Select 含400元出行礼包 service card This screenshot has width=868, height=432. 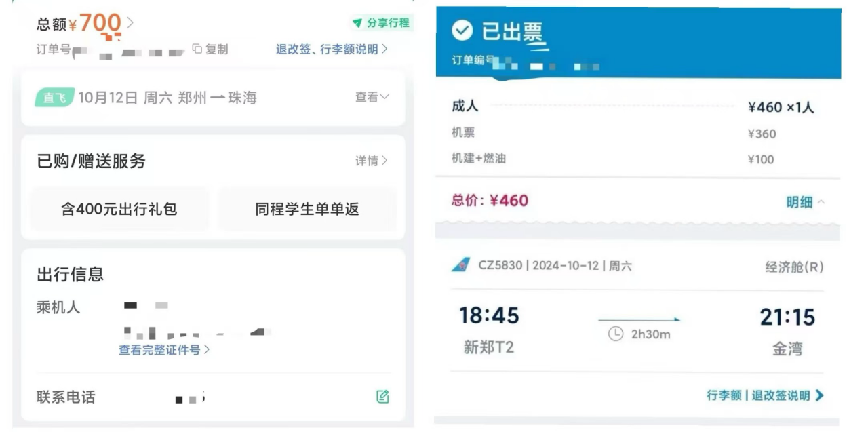[x=119, y=209]
